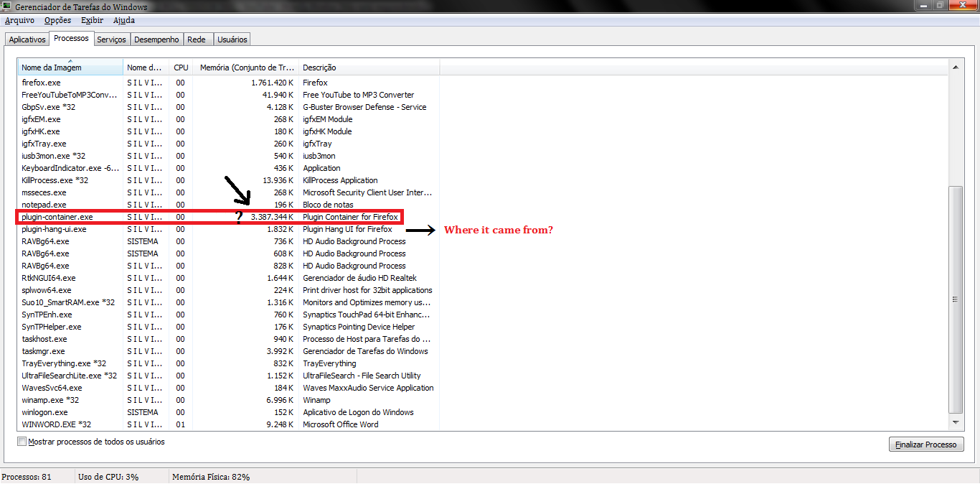Select the Processos tab
The height and width of the screenshot is (484, 980).
click(71, 38)
